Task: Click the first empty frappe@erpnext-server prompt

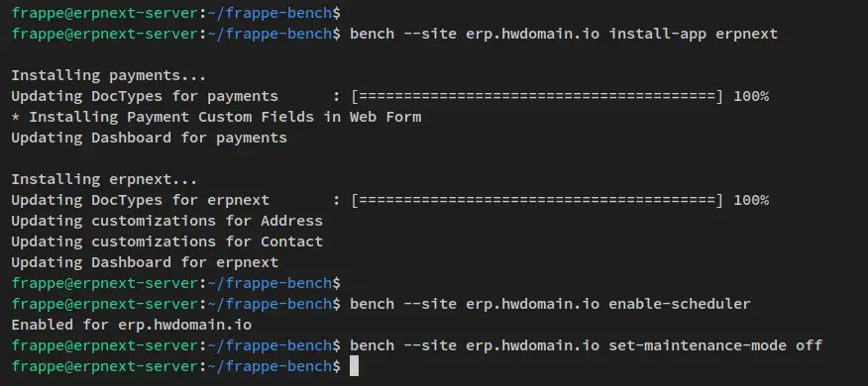Action: [x=176, y=12]
